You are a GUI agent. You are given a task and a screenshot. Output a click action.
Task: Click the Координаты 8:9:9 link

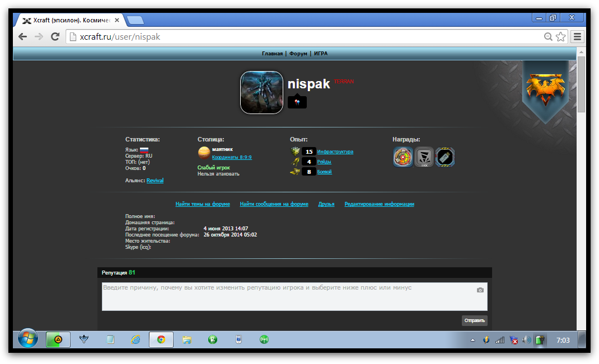pos(232,158)
